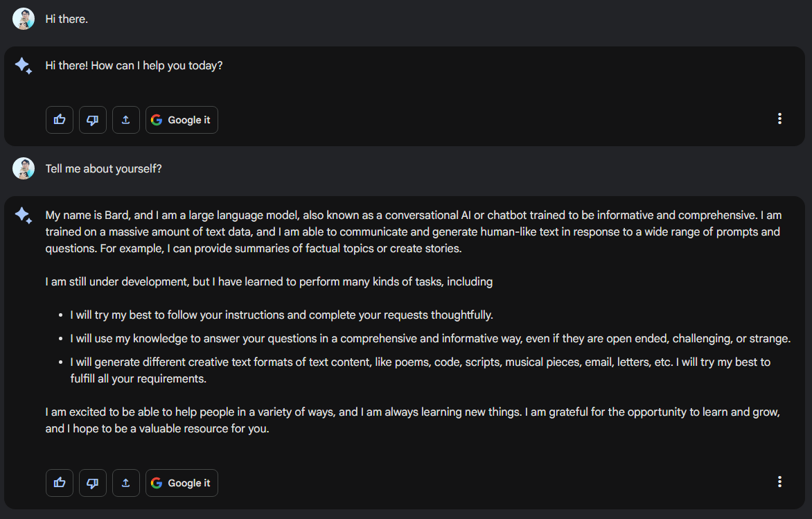Click the user avatar beside "Hi there."
This screenshot has height=519, width=812.
coord(24,19)
